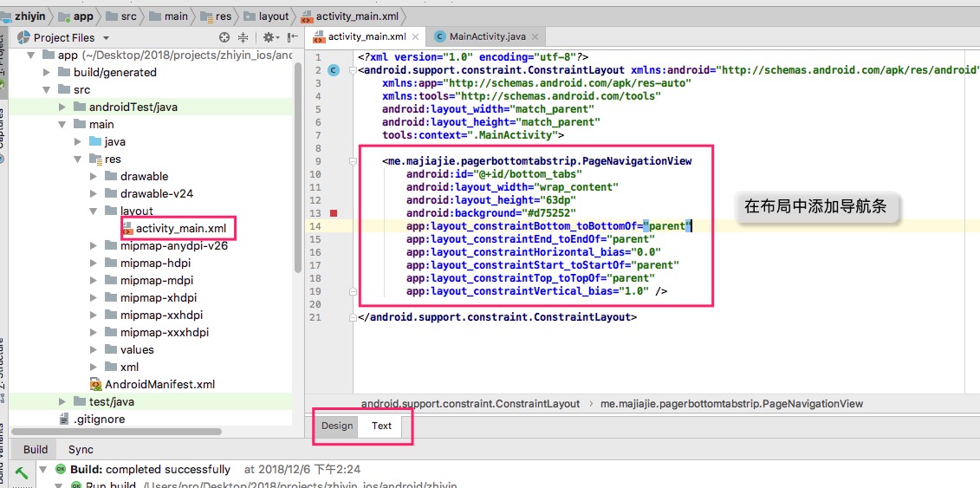This screenshot has height=488, width=980.
Task: Click the android:id="@+id/bottom_tabs" code line
Action: tap(494, 173)
